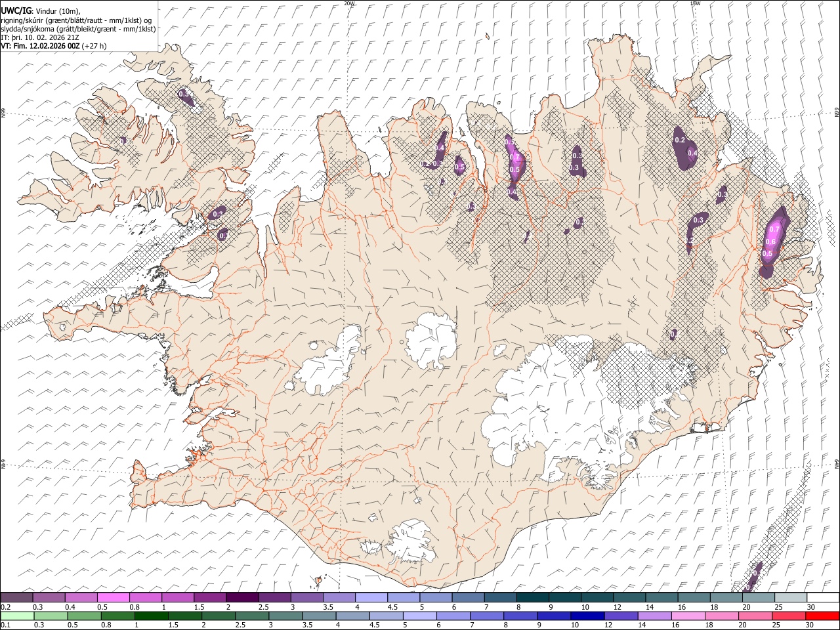Click the 15W longitude label at top
The image size is (840, 630).
click(696, 3)
